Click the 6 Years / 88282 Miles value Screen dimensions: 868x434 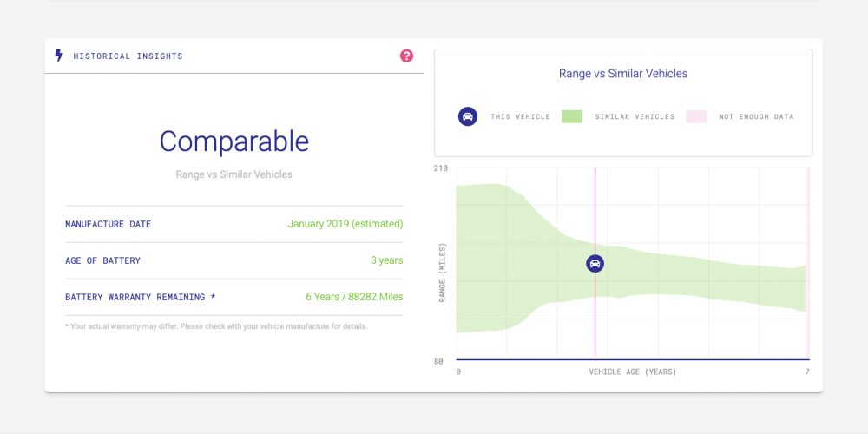tap(354, 297)
